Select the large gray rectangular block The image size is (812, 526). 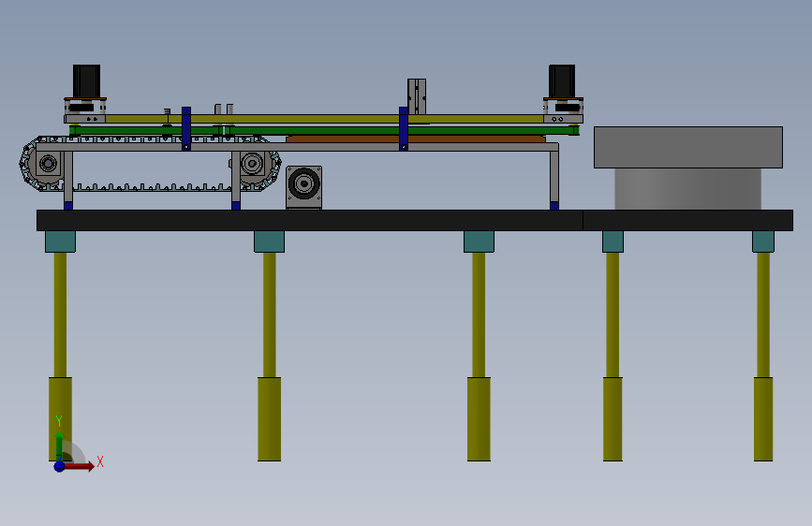[688, 148]
